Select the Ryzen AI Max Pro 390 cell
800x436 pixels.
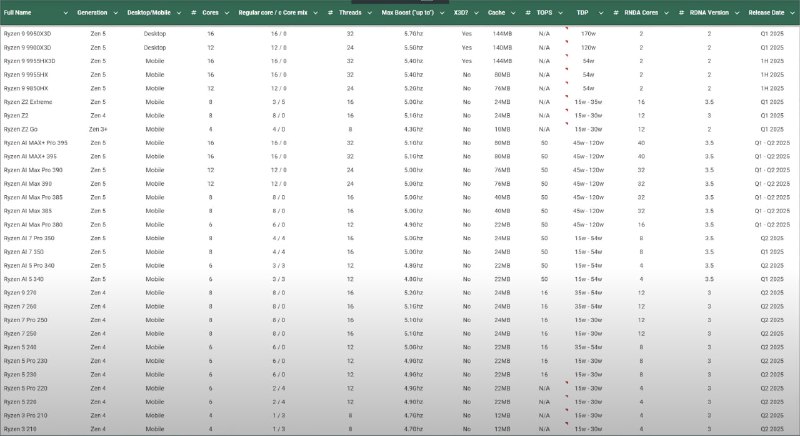point(33,170)
